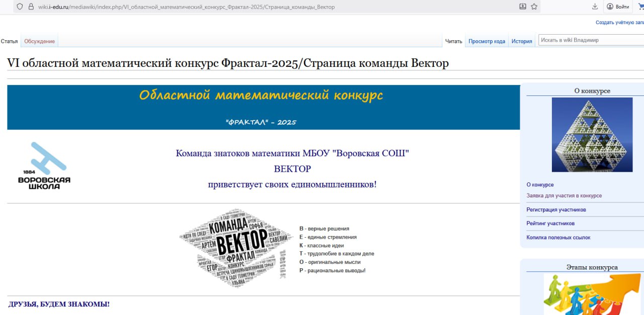The width and height of the screenshot is (644, 315).
Task: Click the ВЕКТОР word cloud image
Action: pos(229,248)
